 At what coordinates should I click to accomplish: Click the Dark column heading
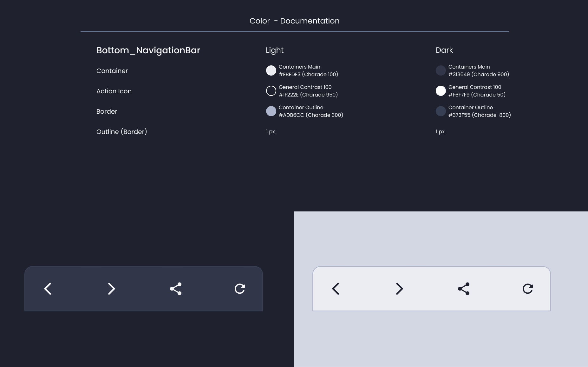coord(444,50)
